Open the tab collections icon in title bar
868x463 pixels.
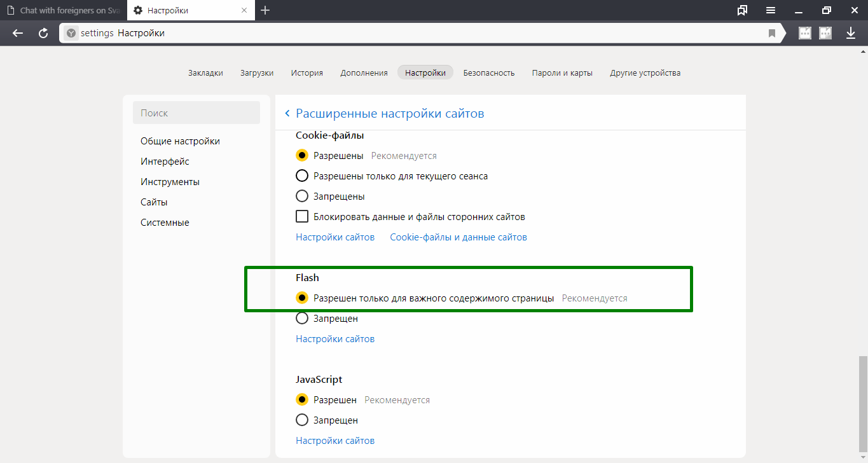tap(742, 10)
